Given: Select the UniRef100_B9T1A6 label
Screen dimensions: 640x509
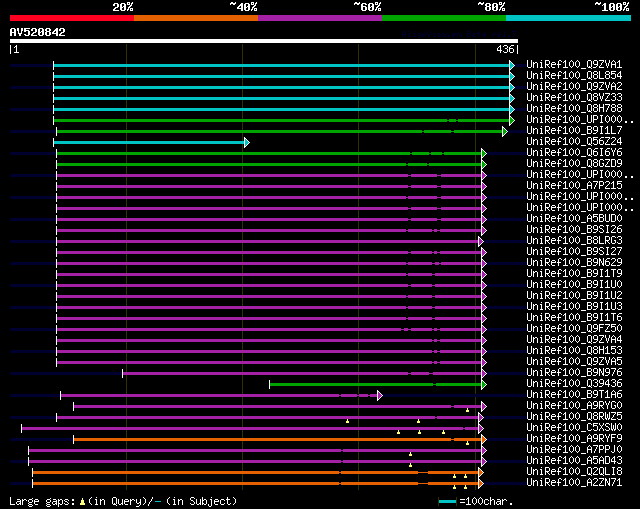Looking at the screenshot, I should pyautogui.click(x=574, y=395).
